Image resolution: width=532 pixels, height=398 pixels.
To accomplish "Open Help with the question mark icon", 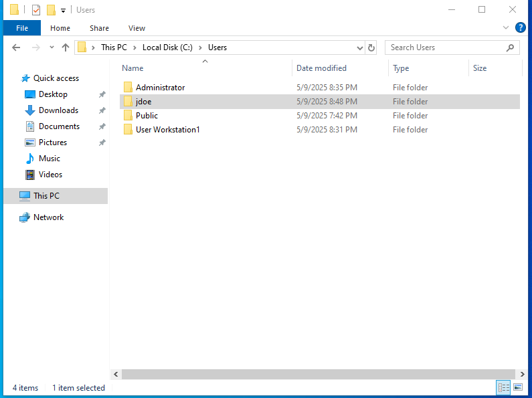I will click(520, 27).
